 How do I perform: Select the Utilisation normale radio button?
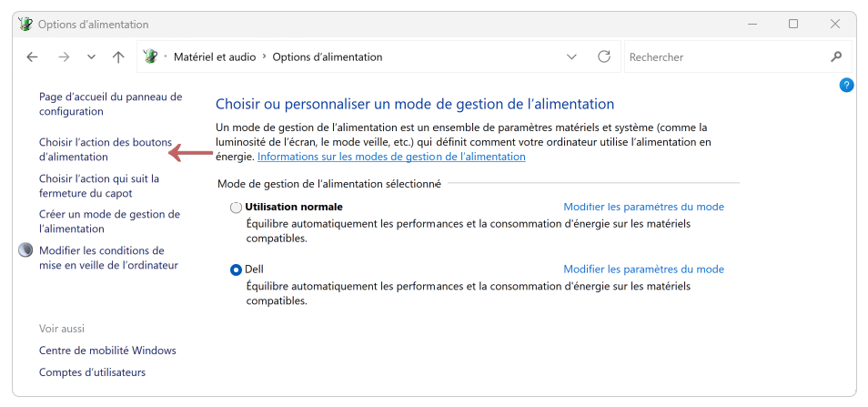click(236, 208)
